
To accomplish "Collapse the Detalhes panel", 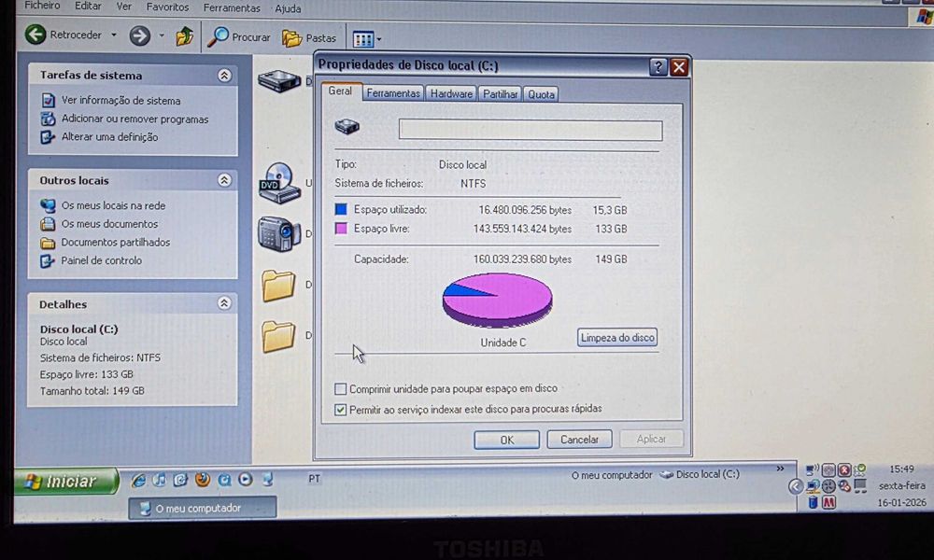I will coord(224,303).
